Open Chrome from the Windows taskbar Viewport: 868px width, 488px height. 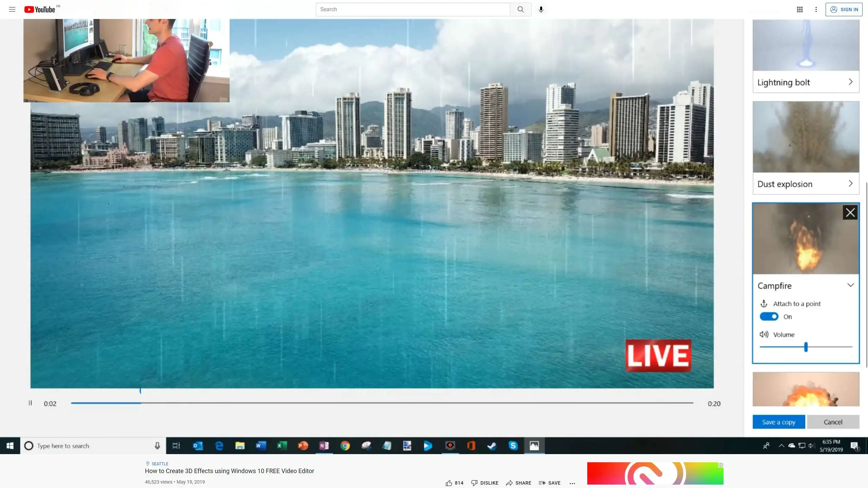point(345,446)
